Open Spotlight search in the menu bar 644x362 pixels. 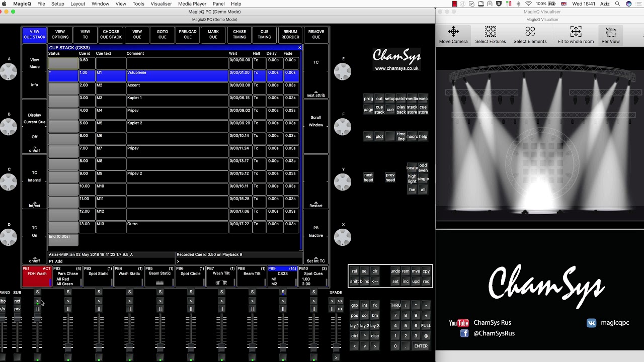tap(617, 4)
